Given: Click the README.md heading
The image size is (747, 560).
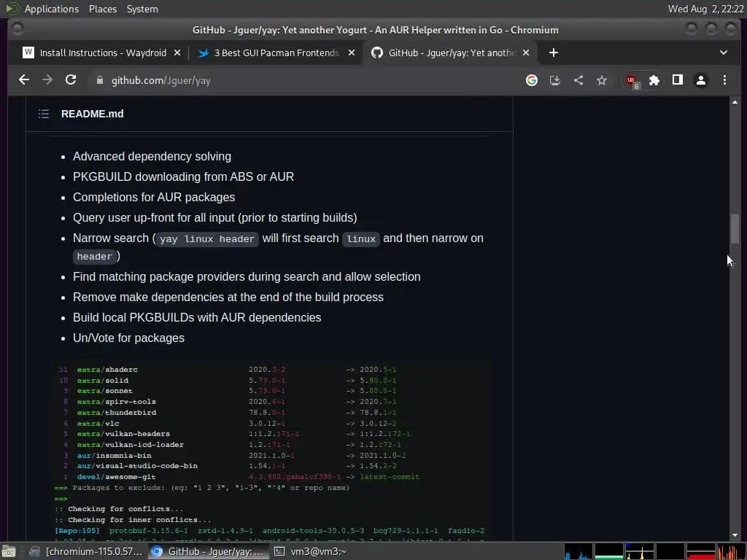Looking at the screenshot, I should [x=93, y=114].
